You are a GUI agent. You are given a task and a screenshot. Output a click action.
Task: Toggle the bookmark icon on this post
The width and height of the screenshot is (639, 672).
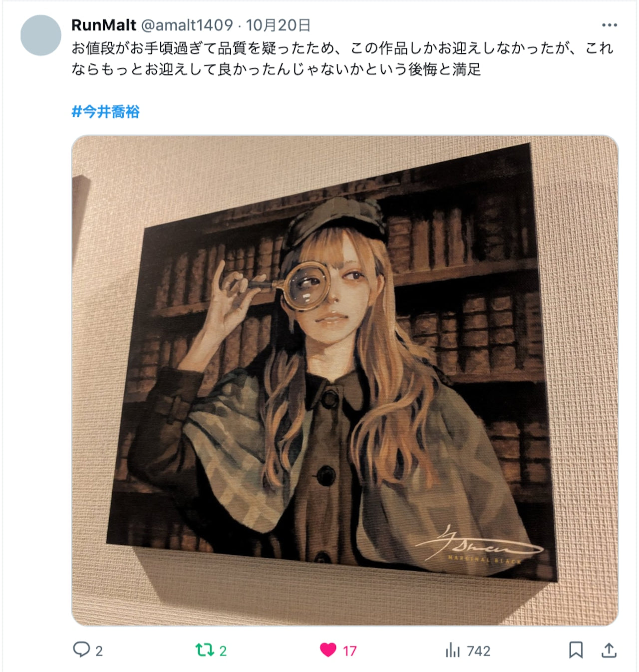click(x=576, y=650)
